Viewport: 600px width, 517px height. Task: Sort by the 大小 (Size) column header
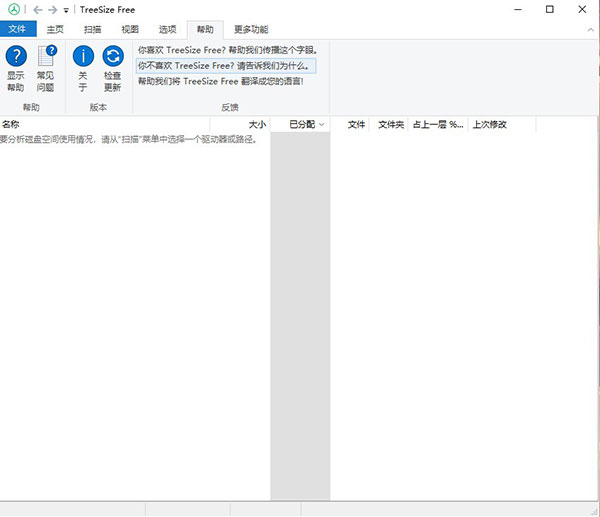pyautogui.click(x=240, y=124)
